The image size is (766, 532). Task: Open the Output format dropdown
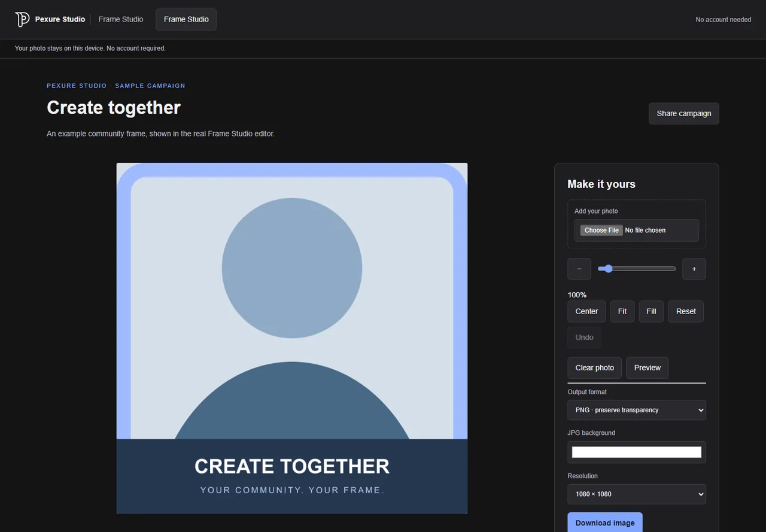(x=637, y=411)
